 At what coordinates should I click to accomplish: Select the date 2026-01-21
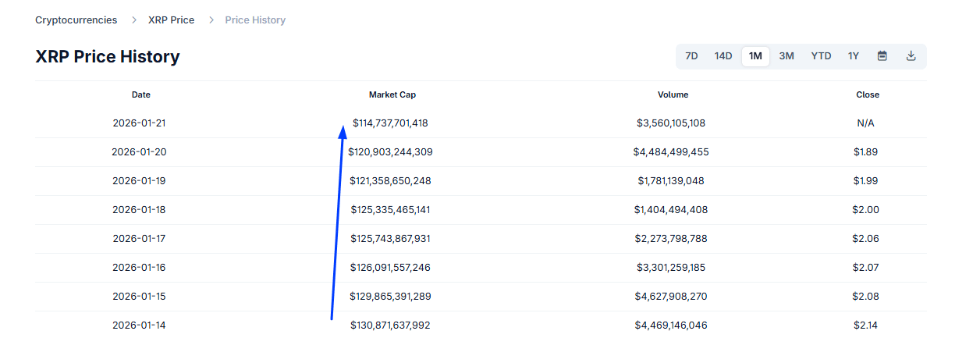(x=139, y=123)
